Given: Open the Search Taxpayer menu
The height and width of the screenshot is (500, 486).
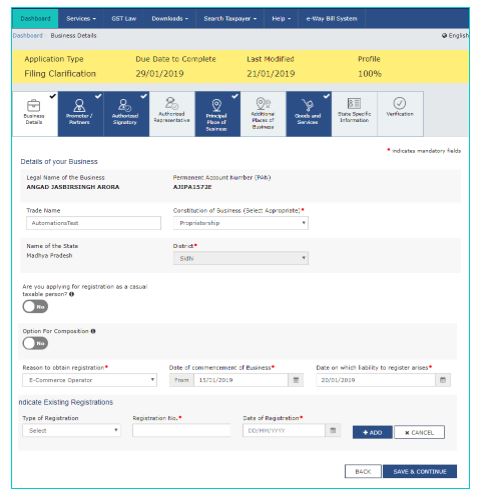Looking at the screenshot, I should [x=230, y=19].
